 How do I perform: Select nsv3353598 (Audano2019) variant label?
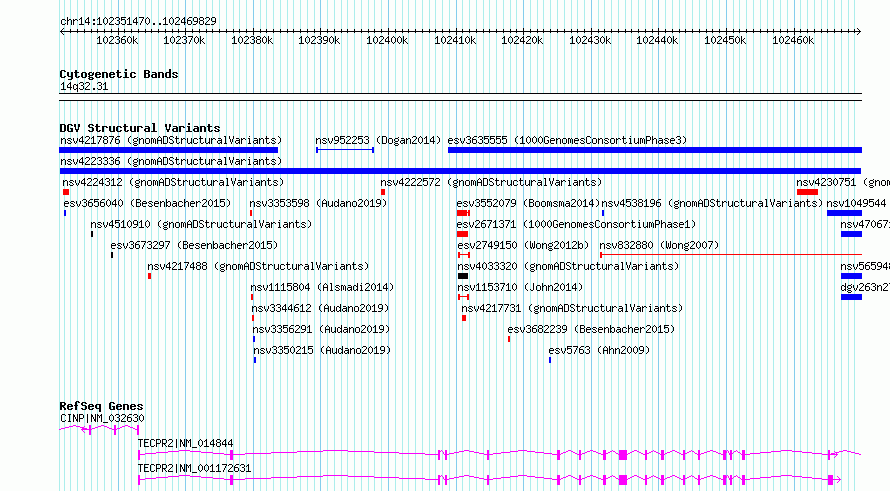318,203
